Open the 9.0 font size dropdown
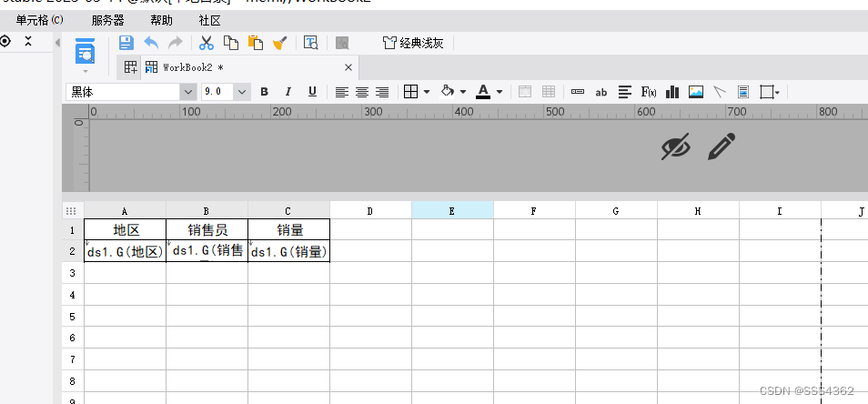The width and height of the screenshot is (868, 404). 242,92
